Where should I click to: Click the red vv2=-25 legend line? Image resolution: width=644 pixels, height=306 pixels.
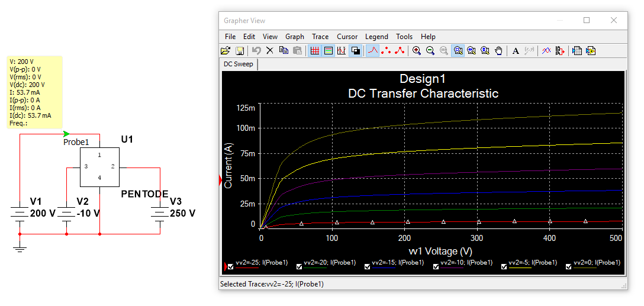[247, 268]
